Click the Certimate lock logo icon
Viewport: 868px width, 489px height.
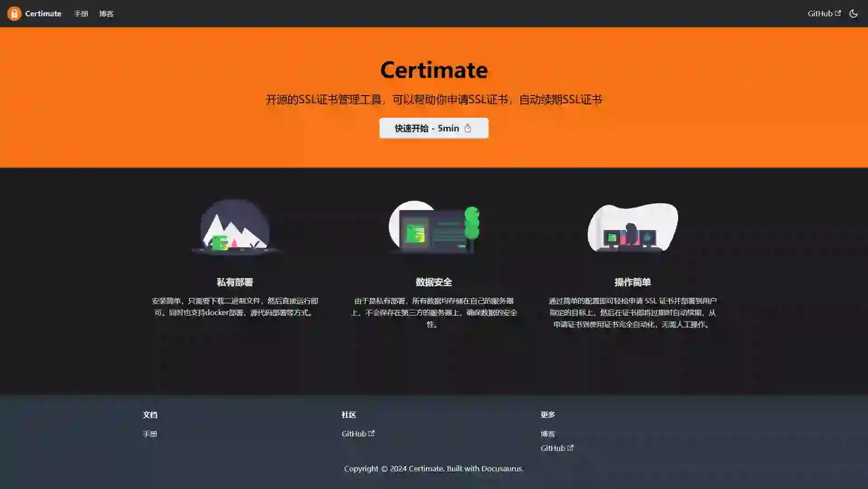pos(14,13)
